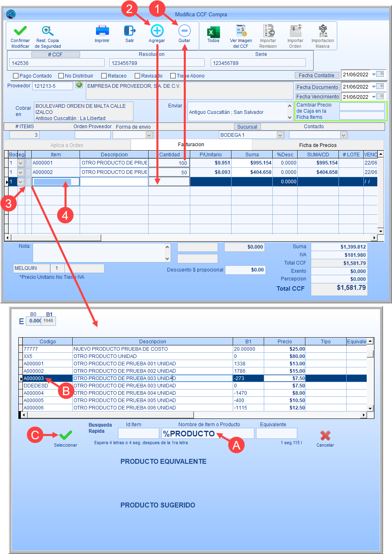Click the Id Item search field

(138, 434)
